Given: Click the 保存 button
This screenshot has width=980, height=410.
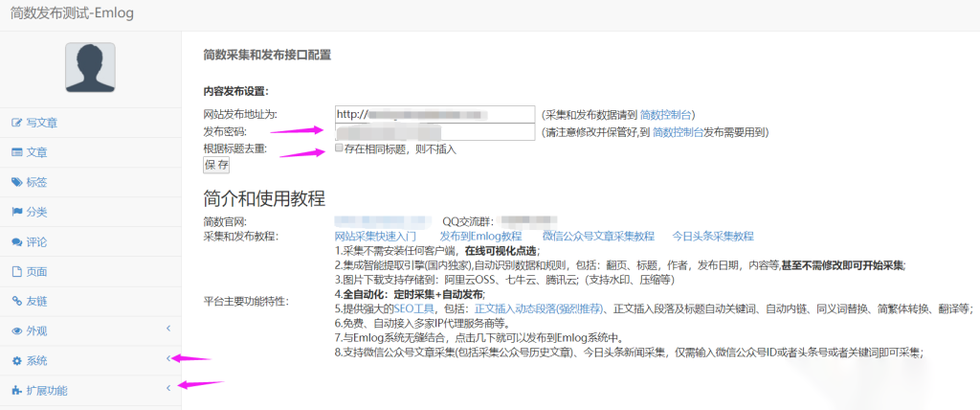Looking at the screenshot, I should click(217, 166).
